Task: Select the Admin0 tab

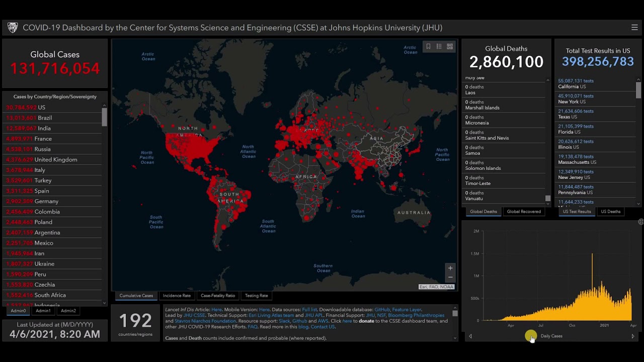Action: pyautogui.click(x=18, y=311)
